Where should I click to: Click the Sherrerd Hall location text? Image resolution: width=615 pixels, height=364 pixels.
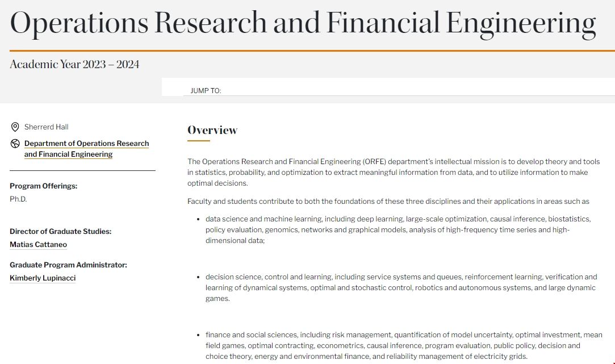tap(46, 127)
